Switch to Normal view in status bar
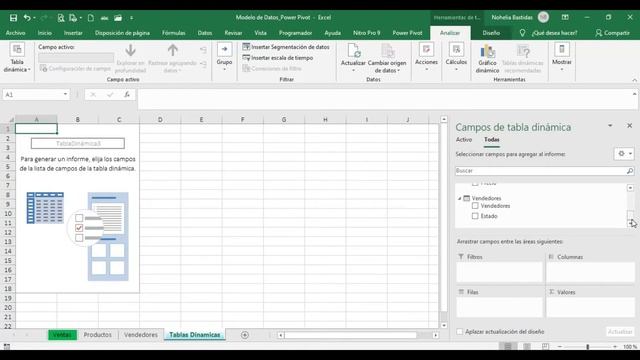Viewport: 640px width, 360px height. click(x=508, y=347)
